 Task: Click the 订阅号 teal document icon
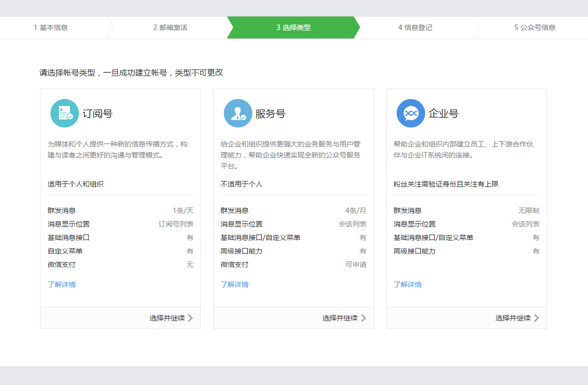[64, 113]
